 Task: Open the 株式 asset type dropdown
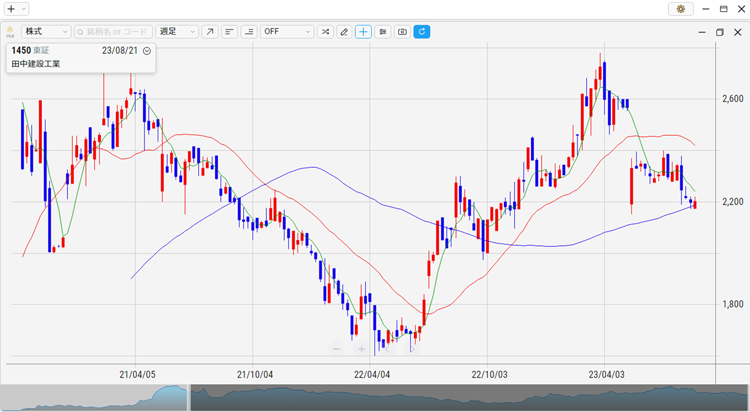[46, 32]
